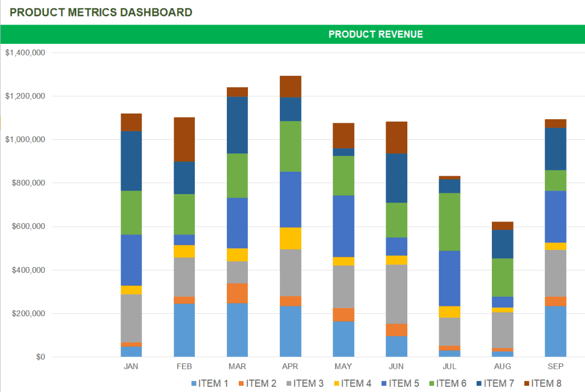Click the ITEM 3 gray segment in JUN bar

[396, 294]
